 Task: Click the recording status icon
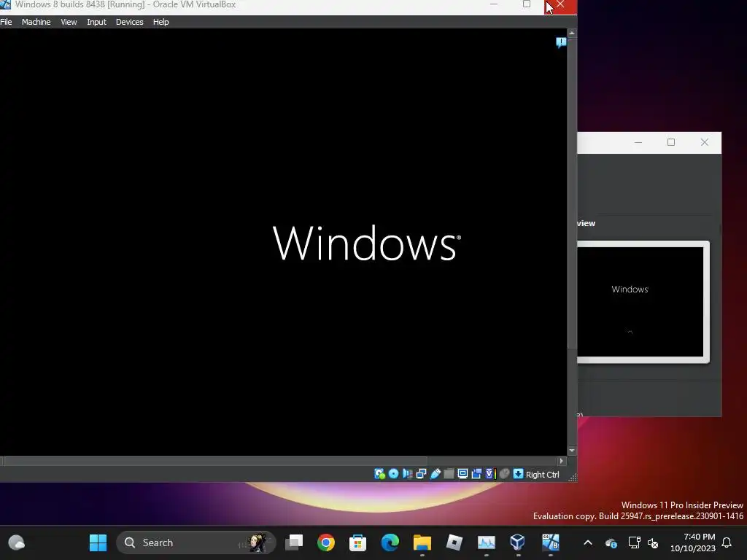[x=476, y=474]
